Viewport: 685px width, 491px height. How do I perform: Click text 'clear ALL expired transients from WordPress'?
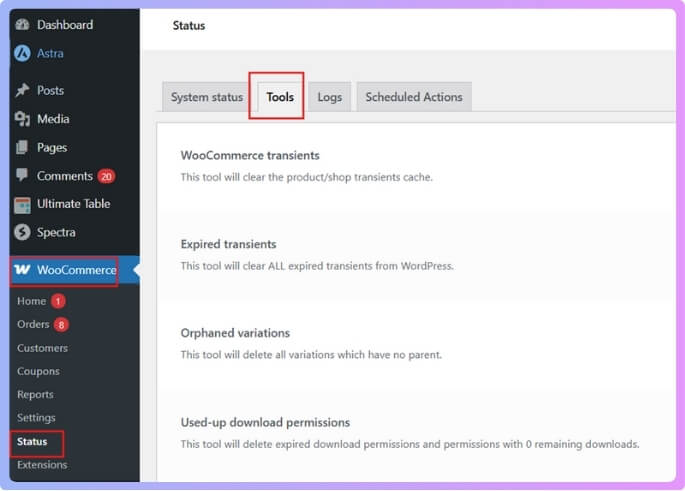[348, 266]
